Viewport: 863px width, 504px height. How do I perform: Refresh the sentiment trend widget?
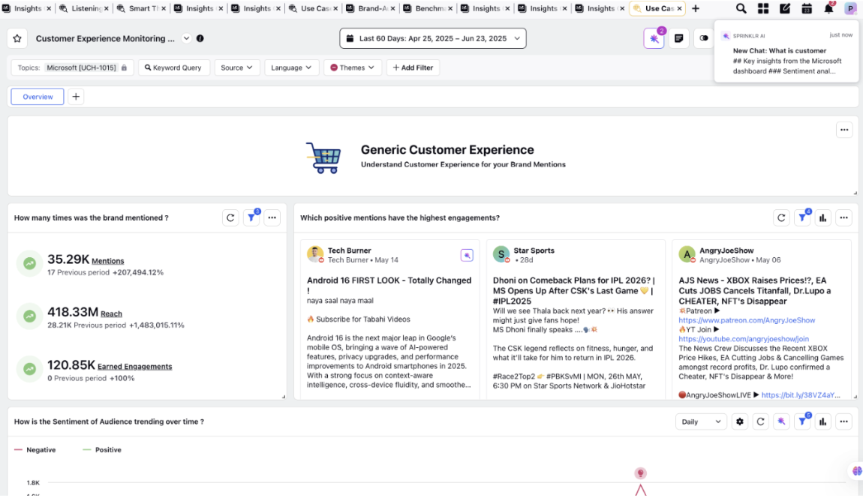pos(761,421)
